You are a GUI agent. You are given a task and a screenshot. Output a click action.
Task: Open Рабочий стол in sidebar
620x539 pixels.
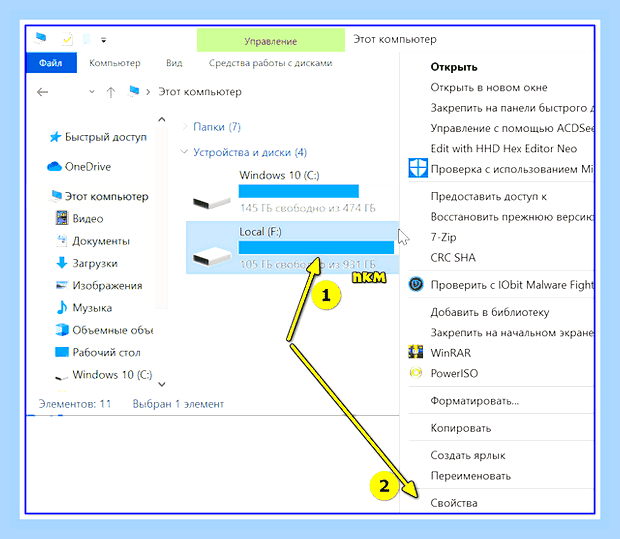click(106, 352)
